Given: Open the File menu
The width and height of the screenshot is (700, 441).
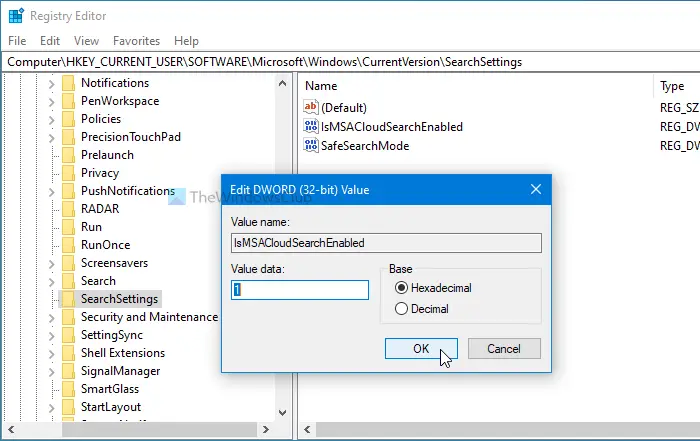Looking at the screenshot, I should point(17,41).
